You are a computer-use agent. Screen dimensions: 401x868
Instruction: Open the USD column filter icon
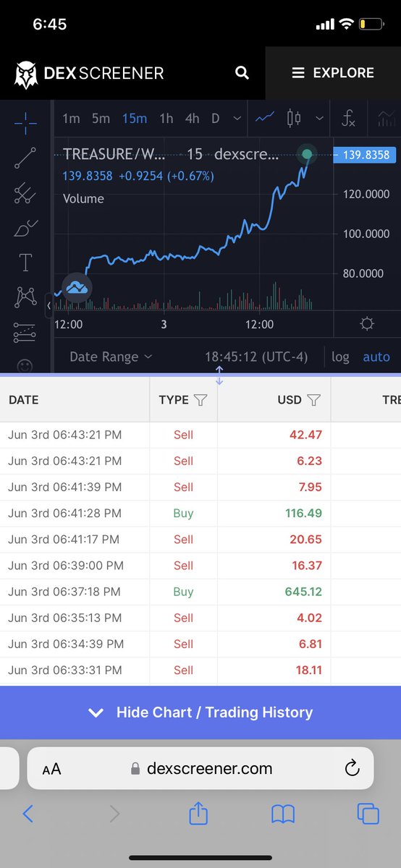tap(313, 400)
